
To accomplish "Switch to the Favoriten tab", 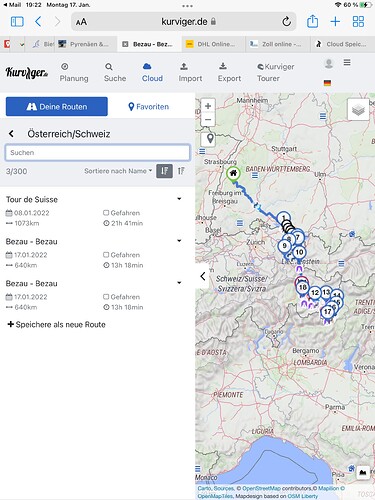I will [x=149, y=107].
